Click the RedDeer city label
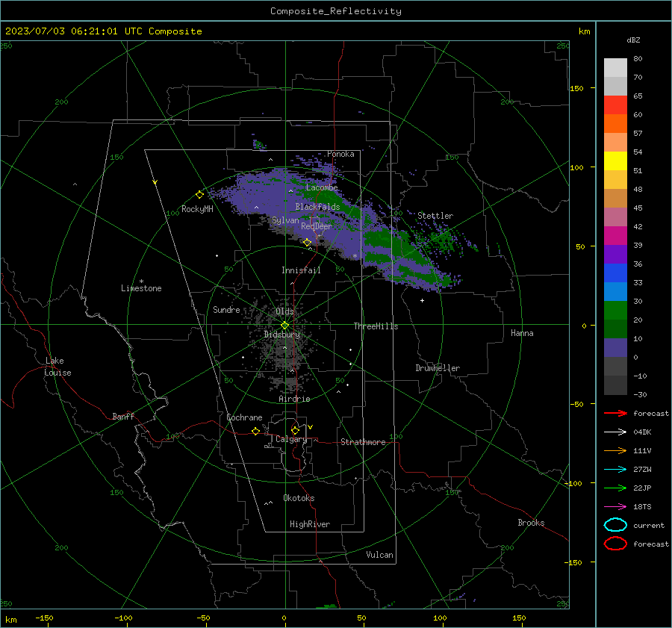The height and width of the screenshot is (628, 672). click(317, 226)
